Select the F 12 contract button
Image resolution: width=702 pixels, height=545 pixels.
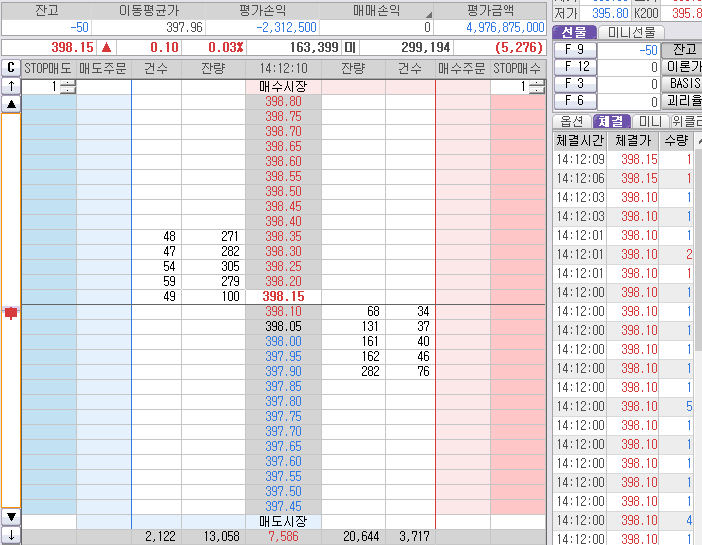click(x=575, y=67)
